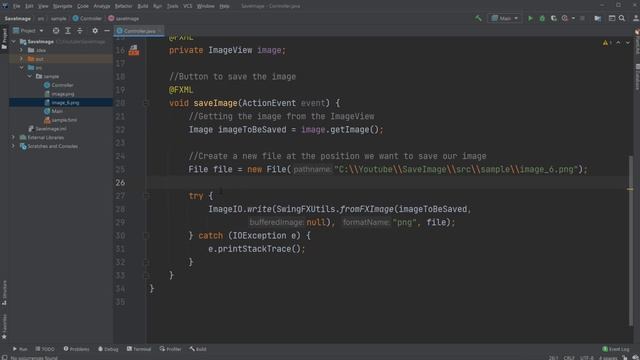The width and height of the screenshot is (640, 360).
Task: Open the Terminal tool window
Action: click(x=139, y=349)
